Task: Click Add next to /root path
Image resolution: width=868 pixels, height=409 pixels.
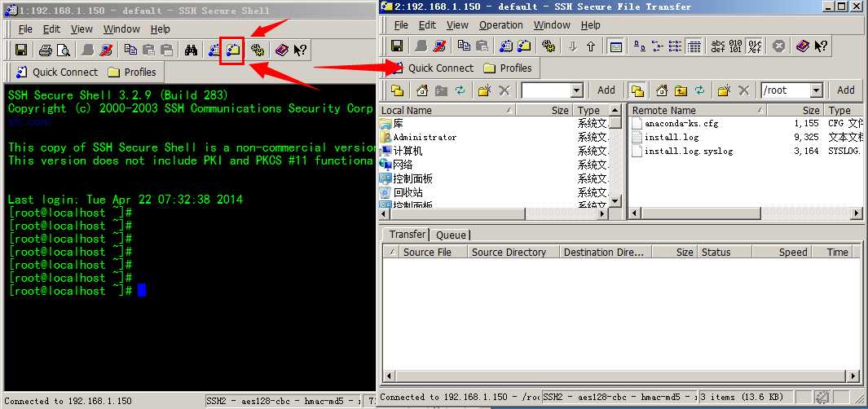Action: click(x=845, y=90)
